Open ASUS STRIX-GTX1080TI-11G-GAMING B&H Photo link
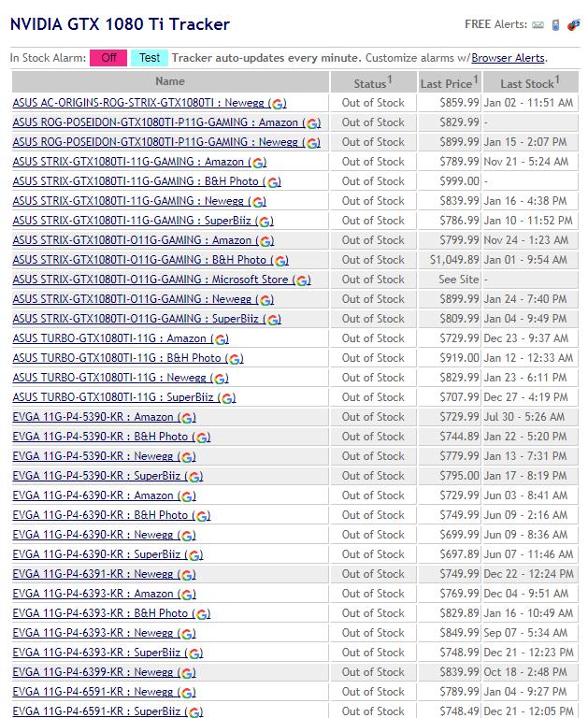The height and width of the screenshot is (718, 588). (x=136, y=181)
